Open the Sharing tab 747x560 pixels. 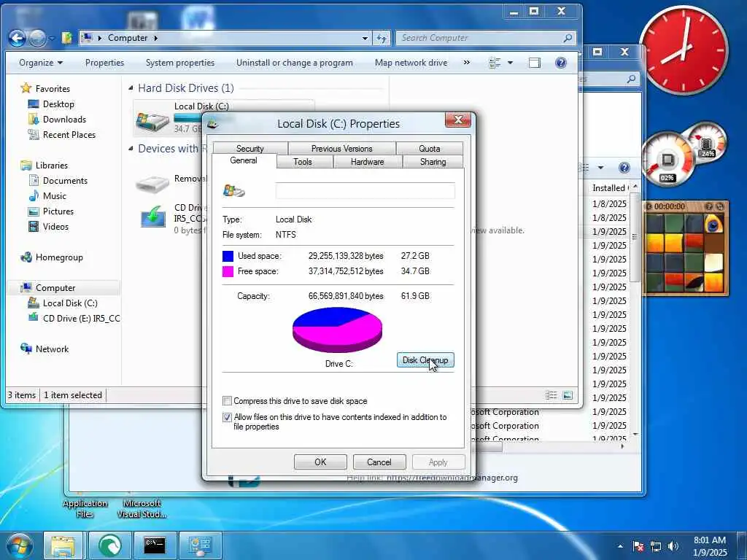pos(433,161)
